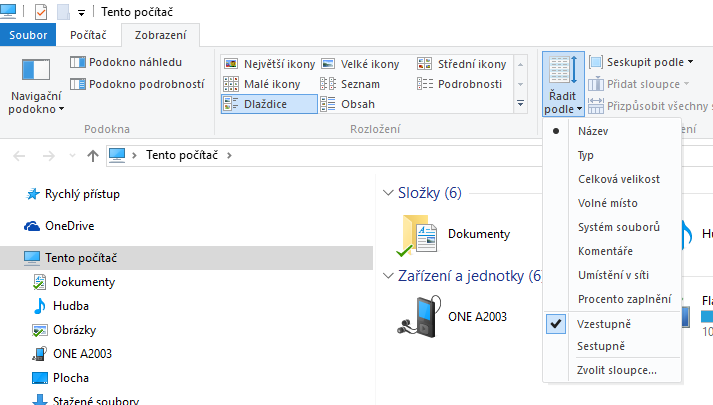Collapse the Složky group chevron
This screenshot has height=405, width=713.
(x=388, y=193)
